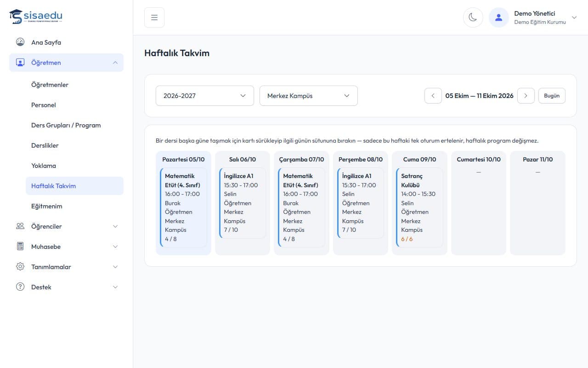Go to next week arrow
Viewport: 588px width, 368px height.
526,96
